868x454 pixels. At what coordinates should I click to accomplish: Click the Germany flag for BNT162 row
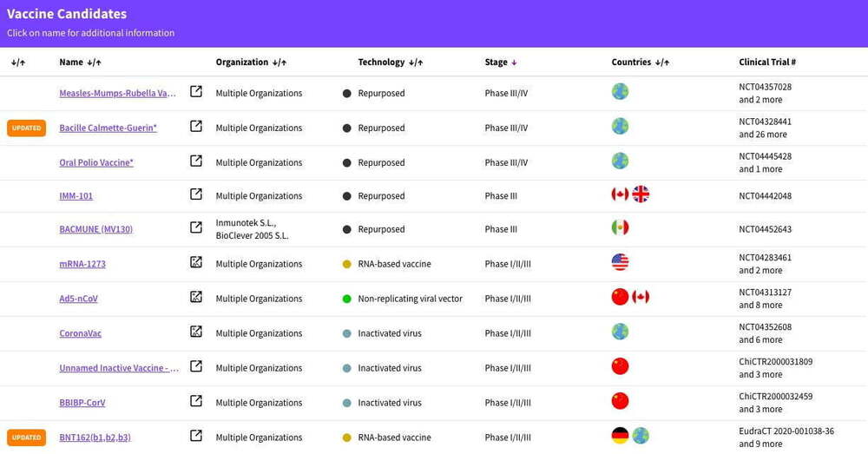click(x=620, y=436)
